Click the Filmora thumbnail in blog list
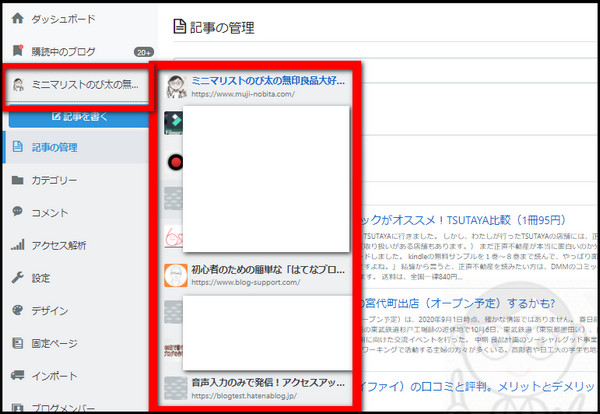The width and height of the screenshot is (600, 414). click(x=173, y=123)
